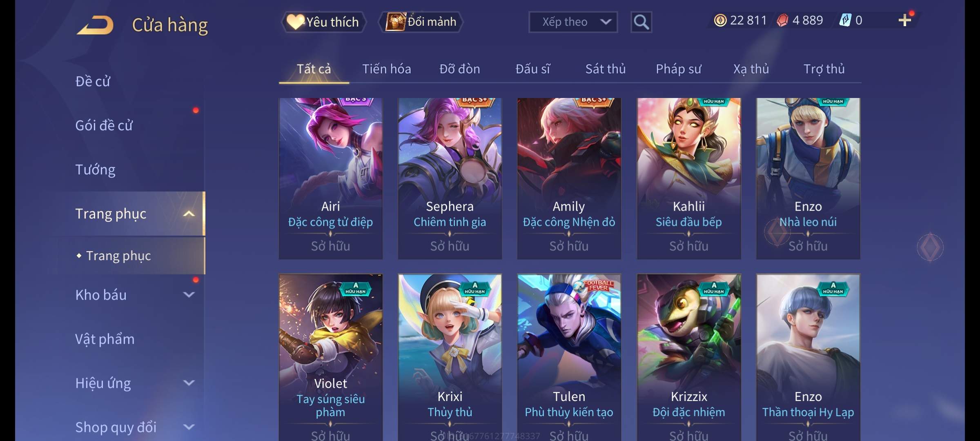
Task: Switch to the Sát thủ tab
Action: 605,69
